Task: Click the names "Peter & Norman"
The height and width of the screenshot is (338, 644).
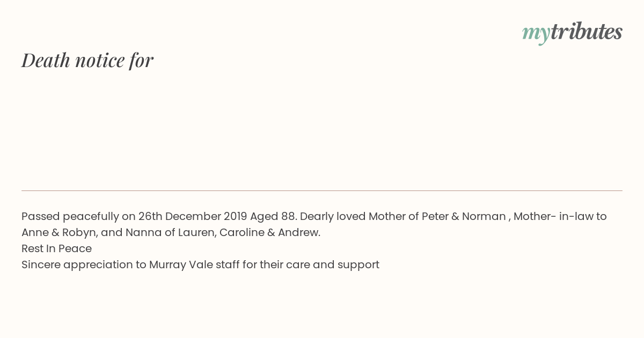Action: [464, 216]
